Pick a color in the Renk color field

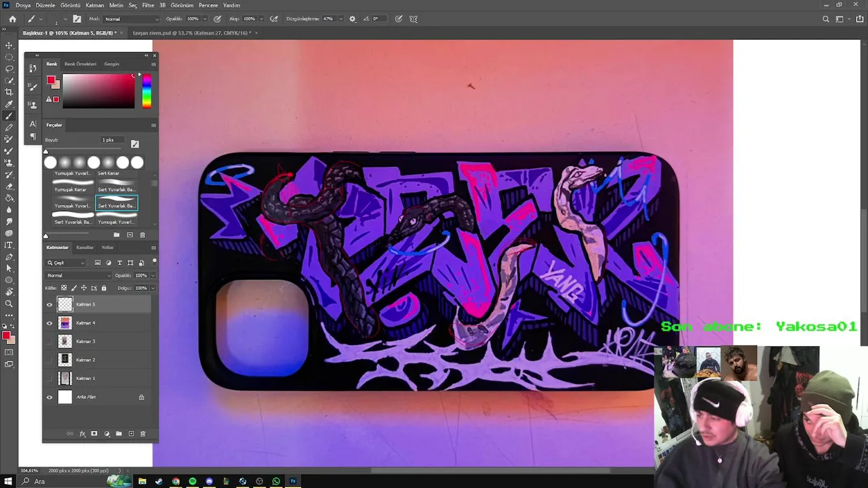coord(98,91)
